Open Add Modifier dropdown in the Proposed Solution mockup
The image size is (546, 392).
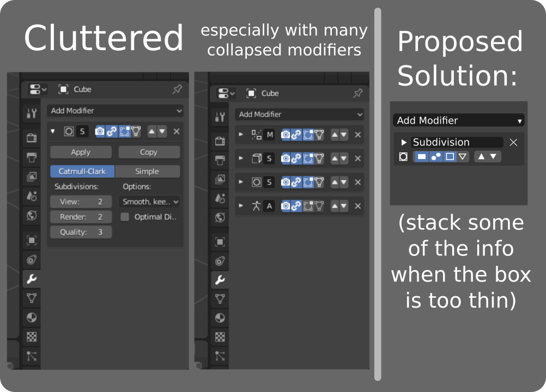[x=459, y=120]
